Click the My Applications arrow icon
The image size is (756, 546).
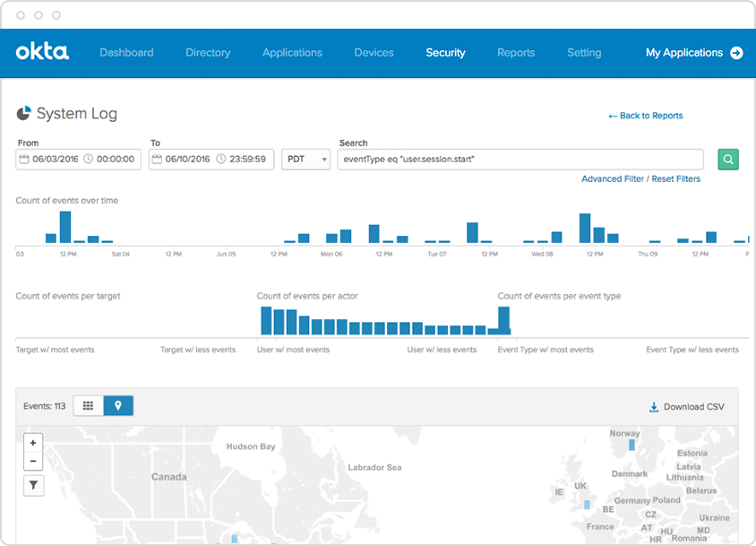736,53
